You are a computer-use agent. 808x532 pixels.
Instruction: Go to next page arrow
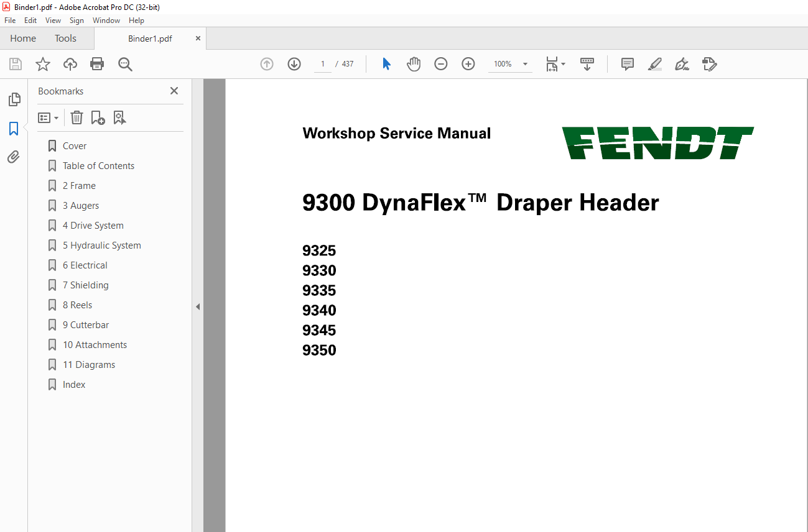pyautogui.click(x=294, y=64)
